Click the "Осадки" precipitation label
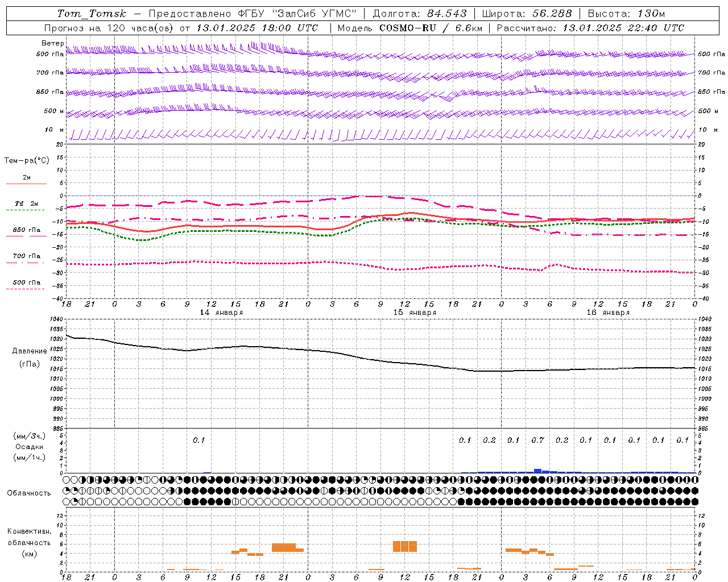The image size is (728, 582). coord(30,447)
